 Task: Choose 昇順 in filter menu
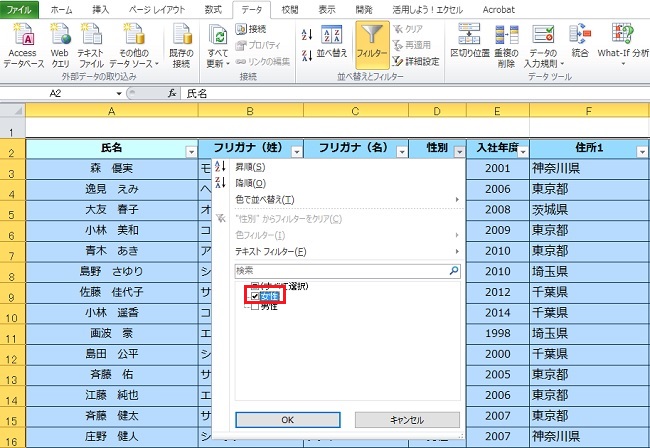pyautogui.click(x=250, y=167)
